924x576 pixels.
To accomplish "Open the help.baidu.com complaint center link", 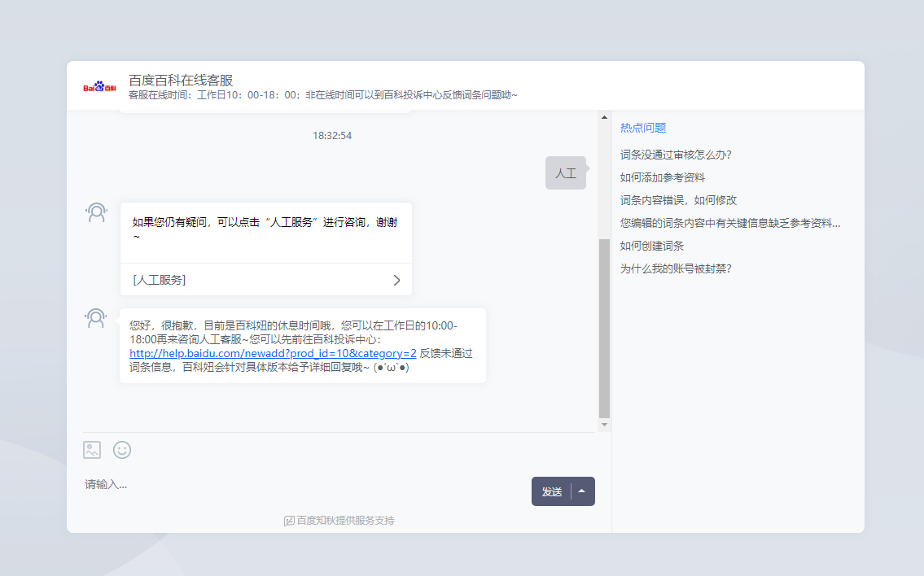I will (273, 353).
